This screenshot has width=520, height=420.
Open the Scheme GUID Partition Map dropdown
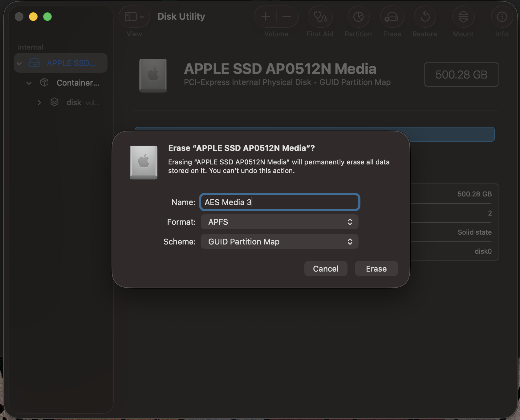(279, 242)
